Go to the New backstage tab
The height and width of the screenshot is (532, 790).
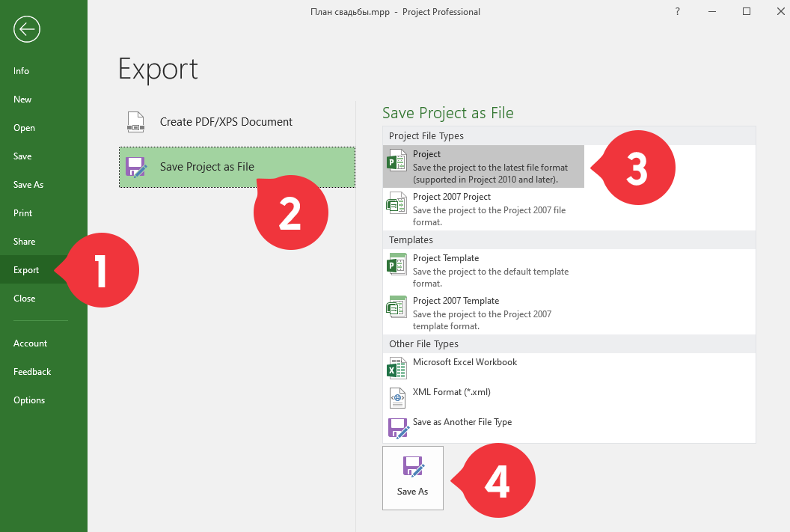click(x=44, y=100)
